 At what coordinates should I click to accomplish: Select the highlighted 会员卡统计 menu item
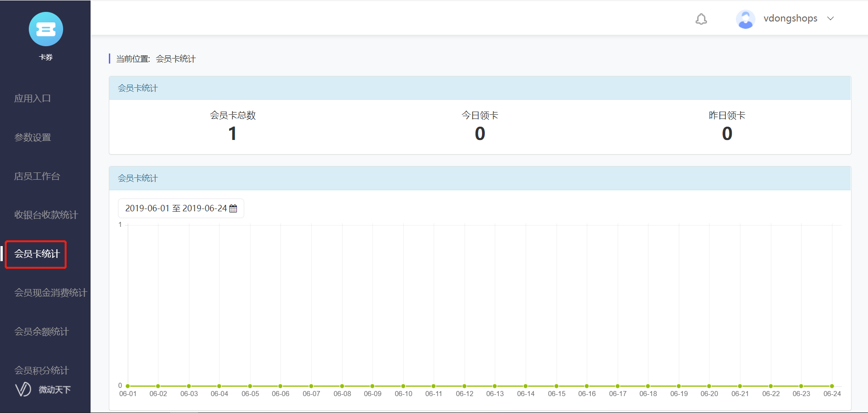pos(37,254)
